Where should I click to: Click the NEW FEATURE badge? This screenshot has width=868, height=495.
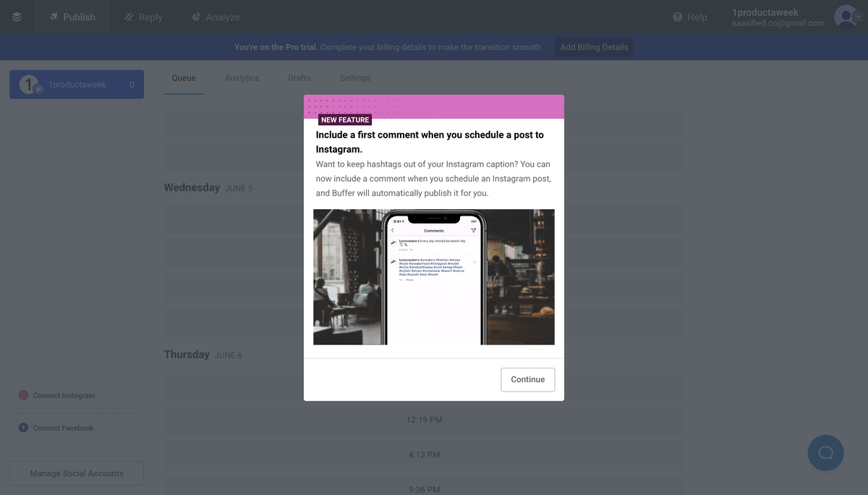(345, 120)
